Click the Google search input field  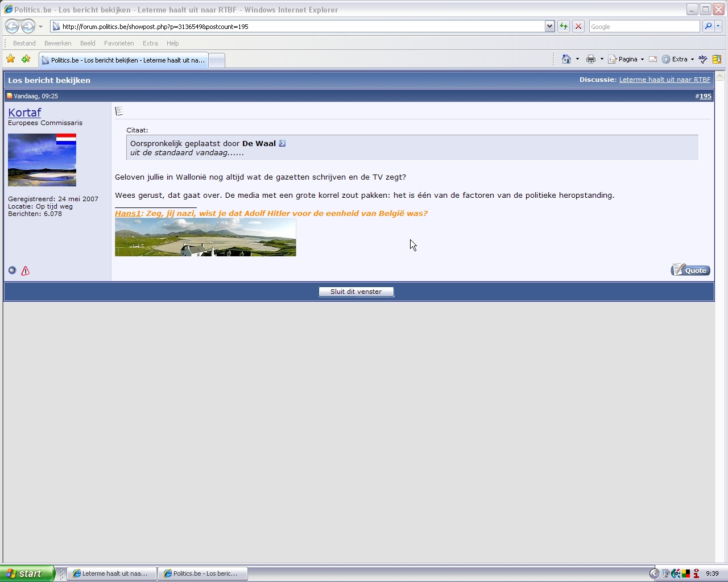[x=644, y=26]
